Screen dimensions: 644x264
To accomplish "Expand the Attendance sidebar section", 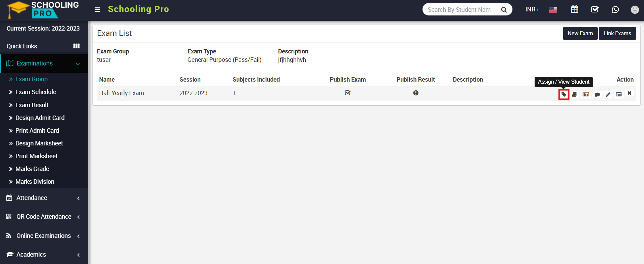I will click(44, 198).
